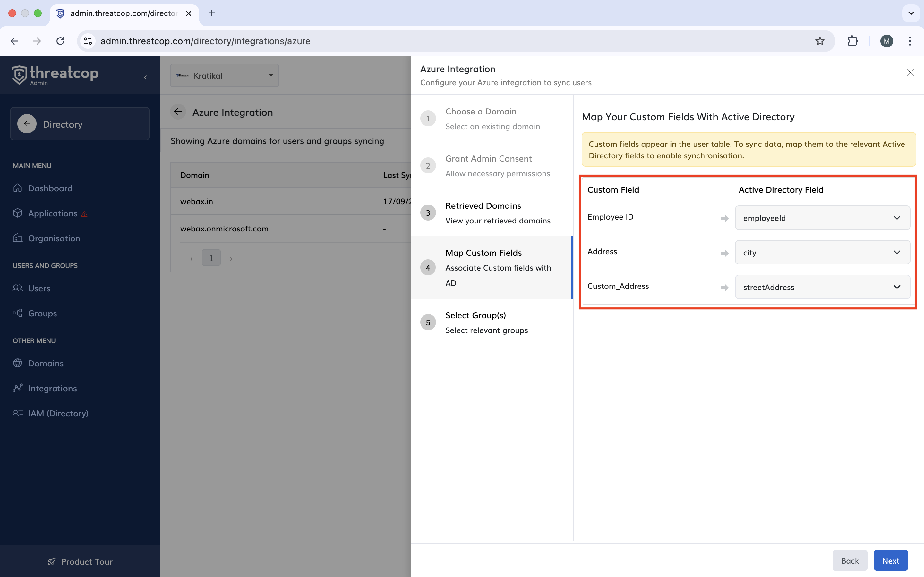Click the Directory back arrow button
The height and width of the screenshot is (577, 924).
[x=27, y=124]
